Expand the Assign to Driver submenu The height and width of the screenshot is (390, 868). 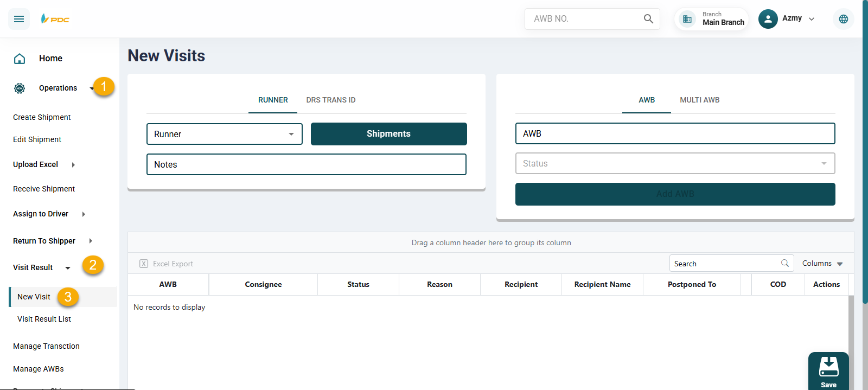click(x=84, y=214)
